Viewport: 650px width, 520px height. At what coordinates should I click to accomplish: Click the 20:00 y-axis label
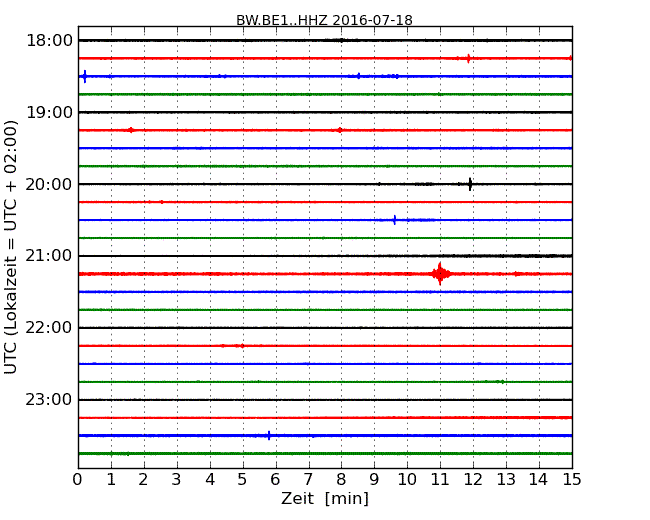(x=49, y=184)
